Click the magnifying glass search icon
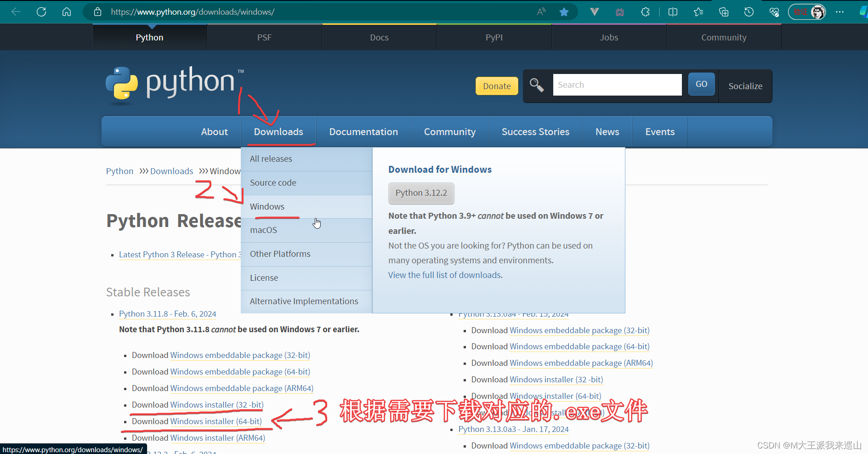Viewport: 868px width, 454px height. pos(537,85)
